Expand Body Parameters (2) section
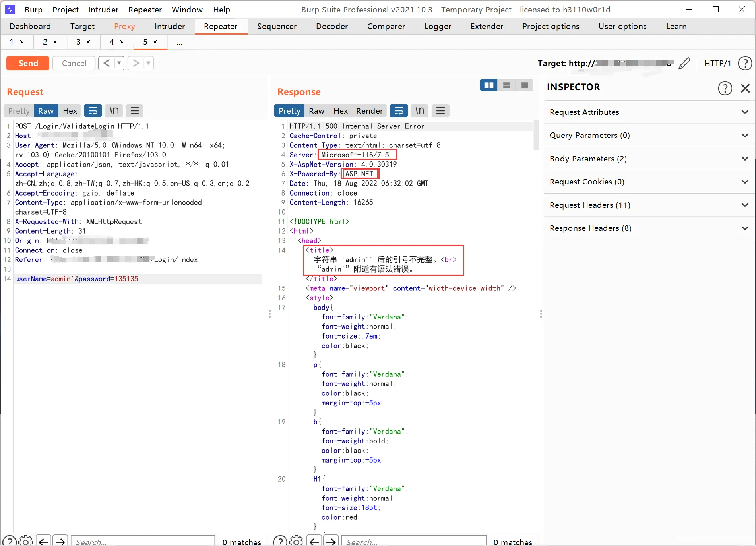 click(x=649, y=159)
